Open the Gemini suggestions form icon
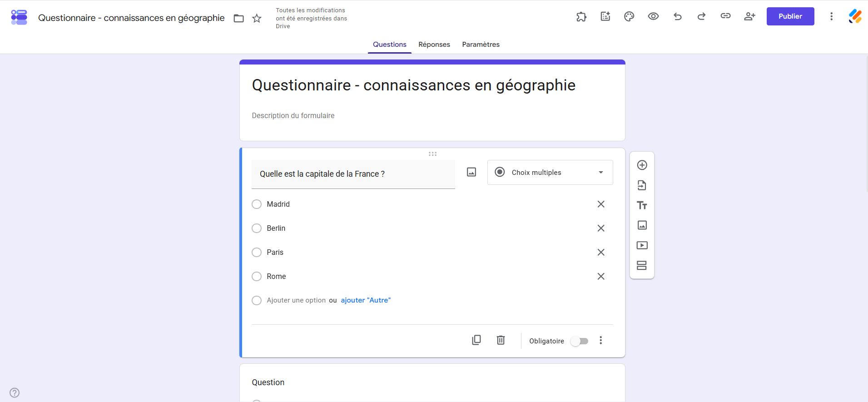 coord(605,17)
